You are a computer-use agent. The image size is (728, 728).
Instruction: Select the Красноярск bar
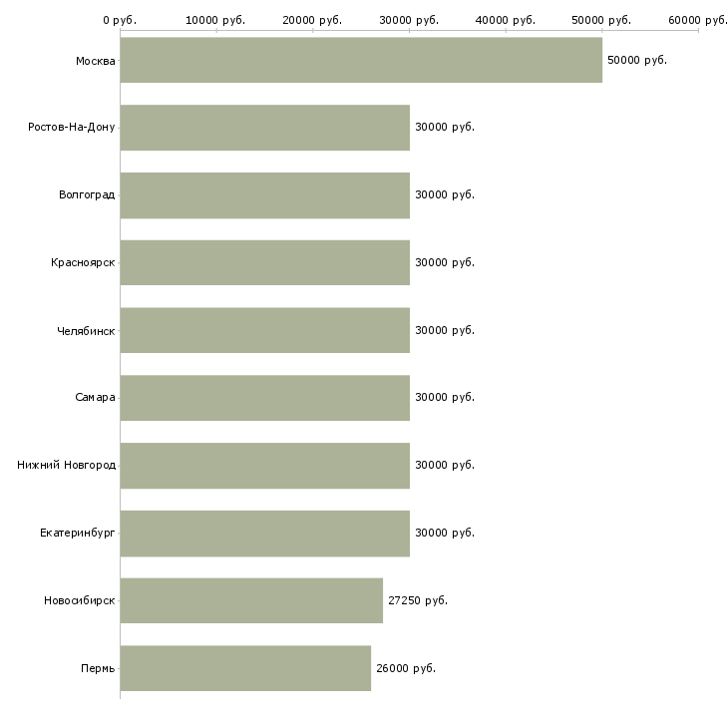[x=264, y=262]
